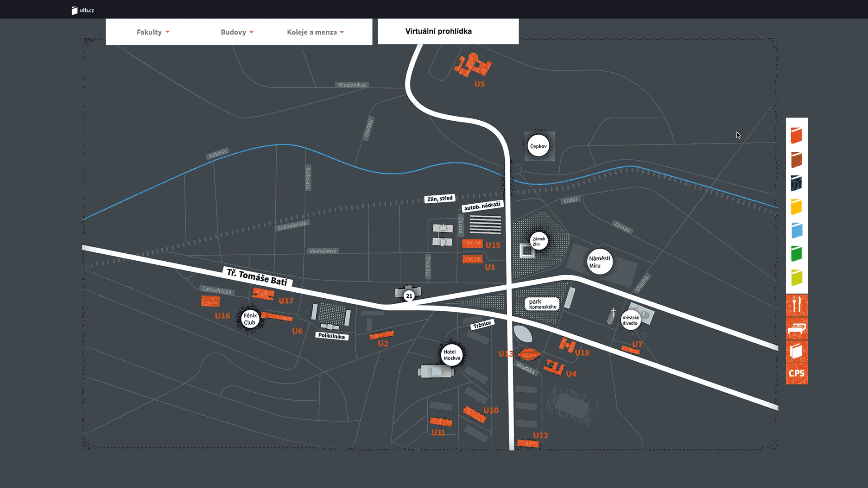Click the yellow book color icon

click(x=796, y=206)
